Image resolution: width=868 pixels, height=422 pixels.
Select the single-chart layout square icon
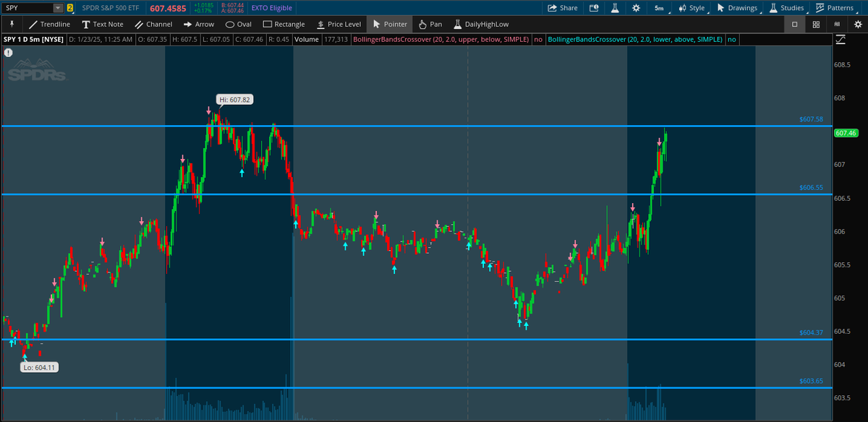pos(794,24)
